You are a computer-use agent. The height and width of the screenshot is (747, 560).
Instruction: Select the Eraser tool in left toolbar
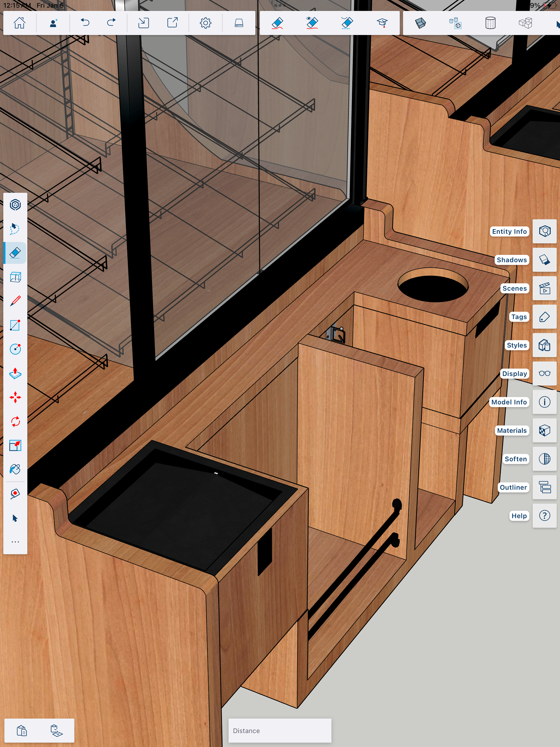click(x=15, y=253)
